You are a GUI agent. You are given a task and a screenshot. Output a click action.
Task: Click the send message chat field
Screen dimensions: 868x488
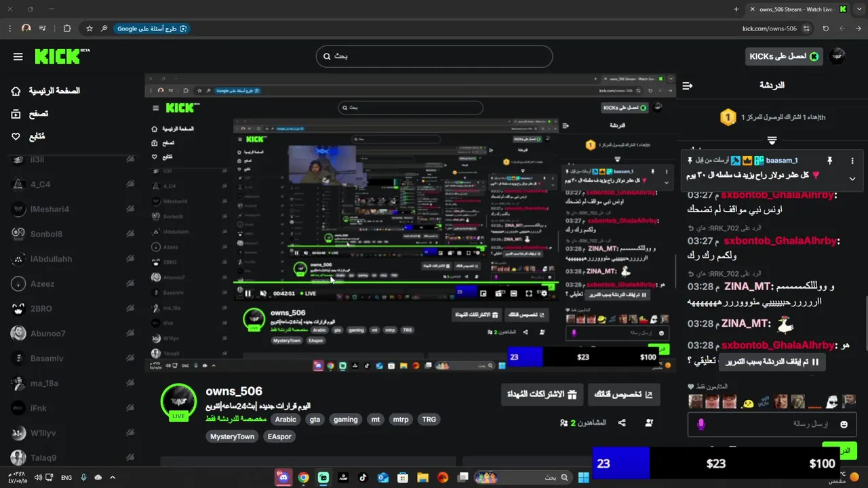(x=772, y=424)
